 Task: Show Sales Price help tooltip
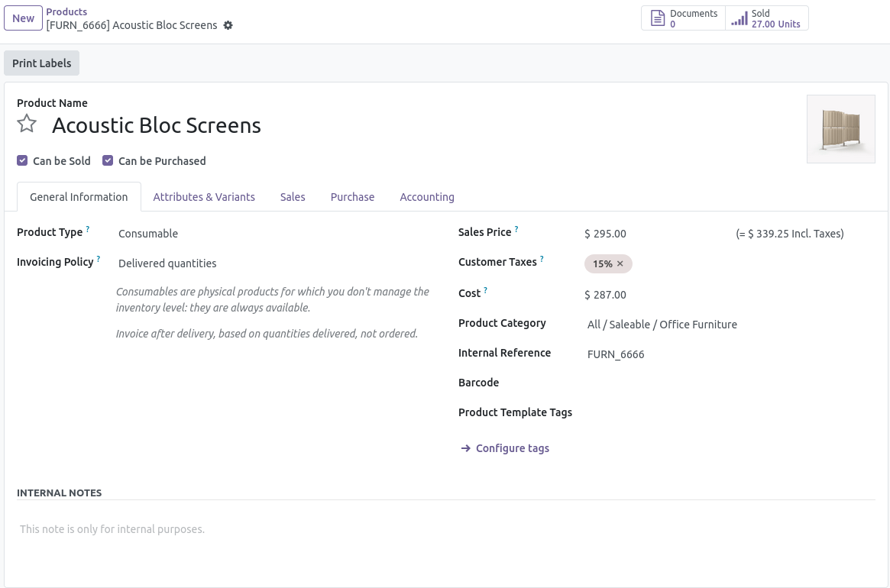pos(516,229)
